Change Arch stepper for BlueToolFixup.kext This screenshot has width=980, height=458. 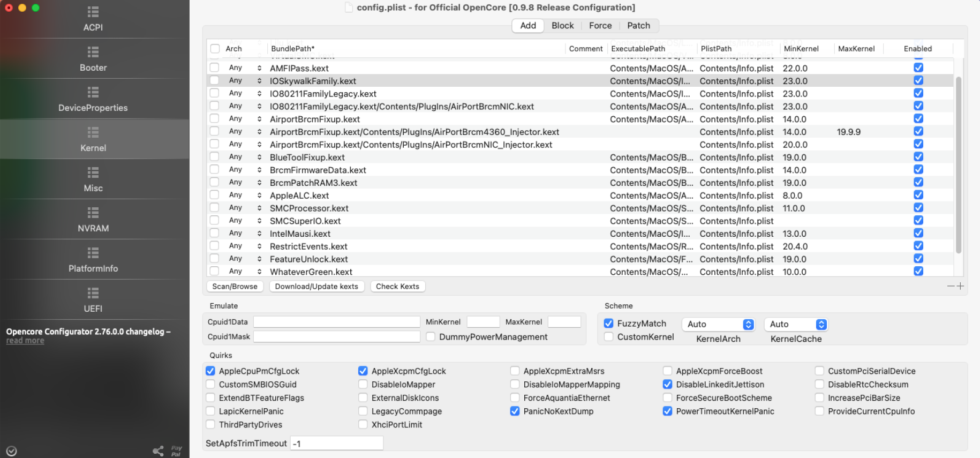(x=259, y=157)
